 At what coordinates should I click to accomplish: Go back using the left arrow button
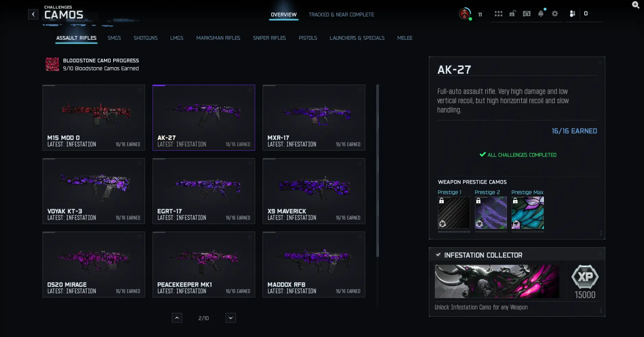point(33,14)
